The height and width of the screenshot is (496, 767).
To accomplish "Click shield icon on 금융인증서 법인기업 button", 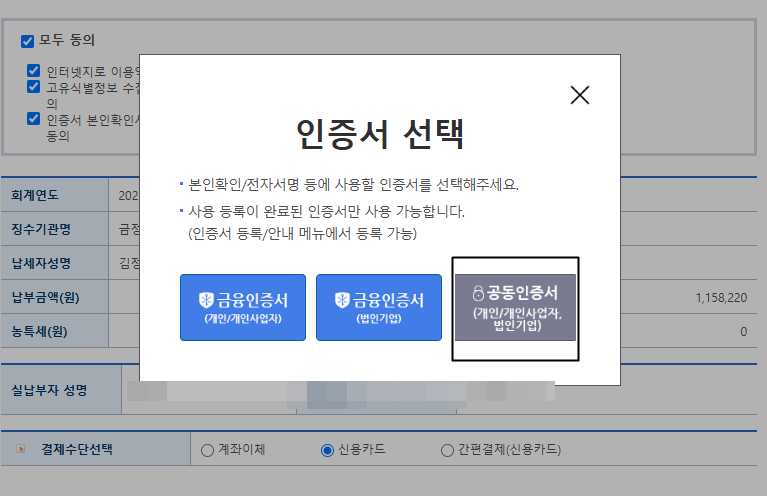I will coord(342,300).
